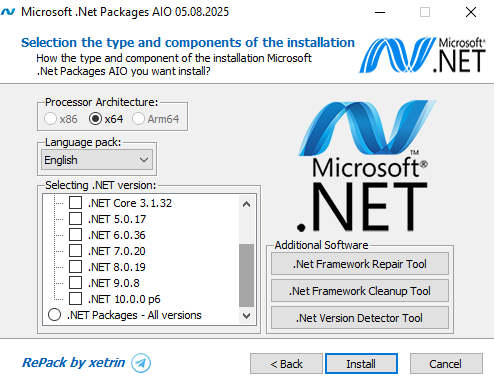Tick the .NET 6.0.36 checkbox
This screenshot has width=494, height=384.
[75, 235]
